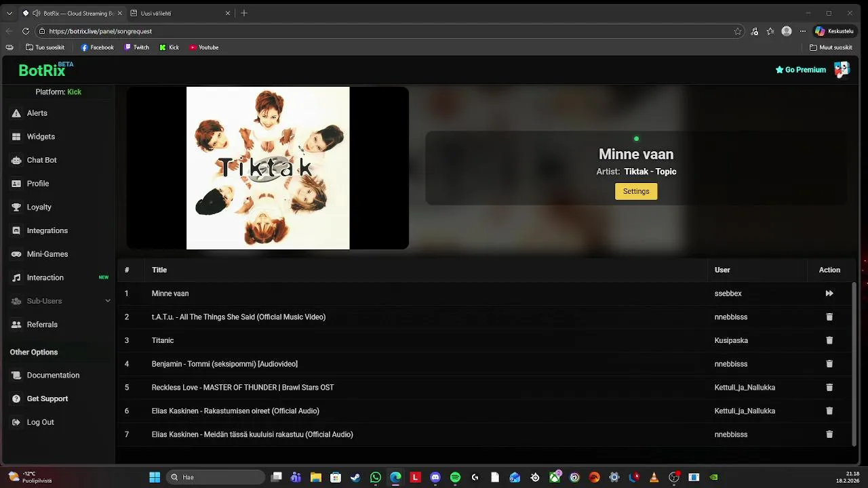Click the yellow Settings button
Screen dimensions: 868x488
(x=636, y=191)
